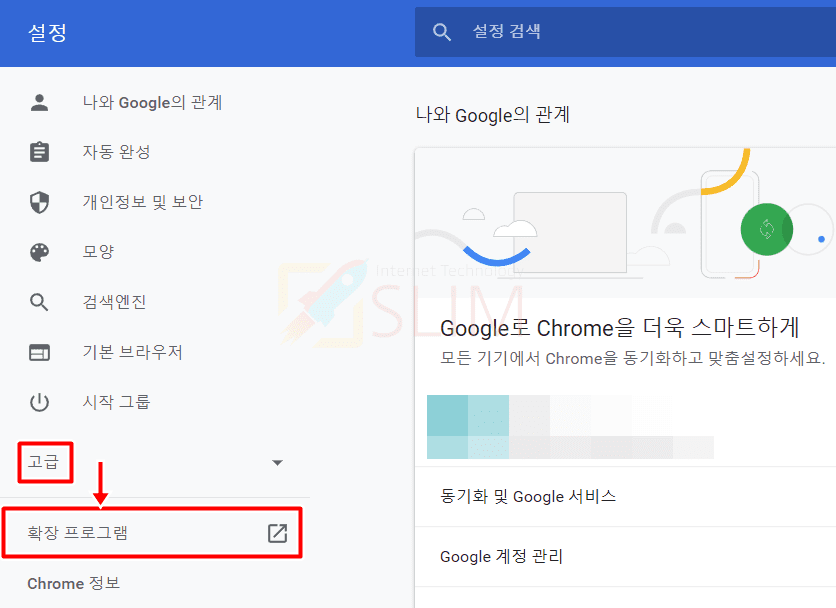Open 동기화 및 Google 서비스 row

tap(625, 497)
